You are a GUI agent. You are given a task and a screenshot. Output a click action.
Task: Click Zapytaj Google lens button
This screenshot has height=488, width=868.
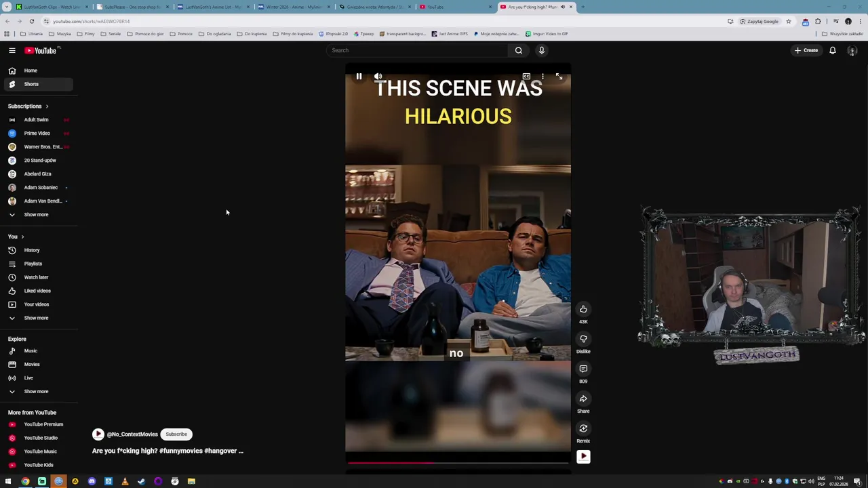[x=759, y=21]
